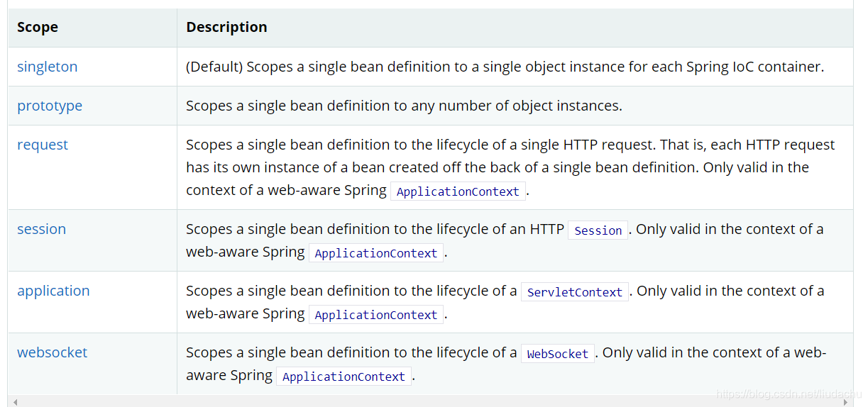Click the Session code label
The image size is (868, 407).
tap(598, 230)
